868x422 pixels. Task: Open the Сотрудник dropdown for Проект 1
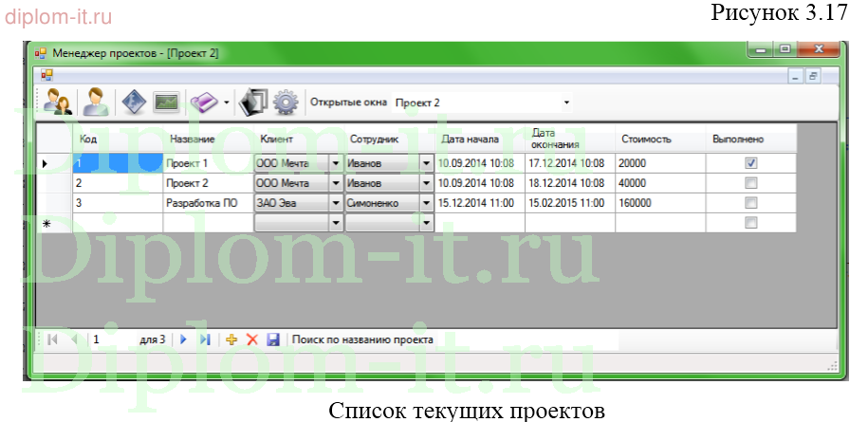tap(426, 163)
